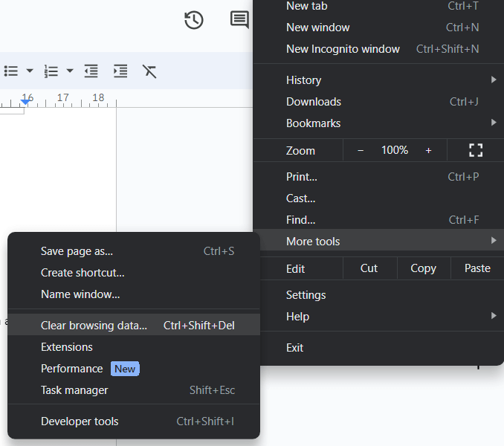Clear text formatting icon
The width and height of the screenshot is (504, 446).
click(149, 71)
